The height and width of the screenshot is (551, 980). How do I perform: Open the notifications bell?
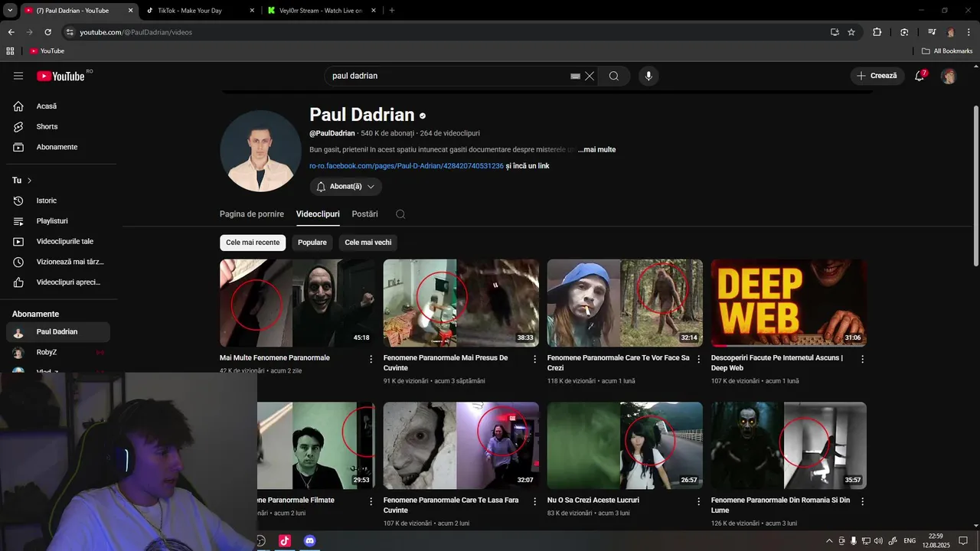click(x=920, y=76)
